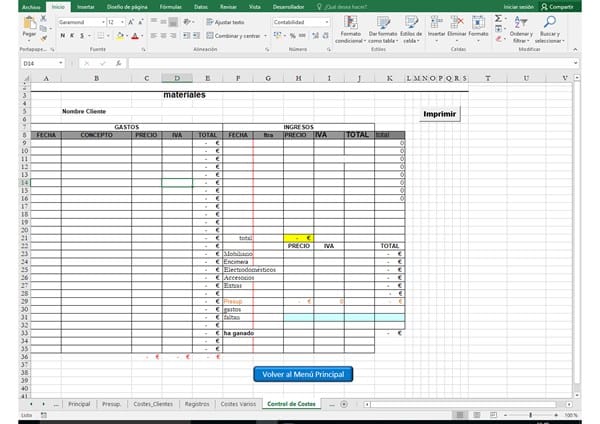This screenshot has width=600, height=424.
Task: Click Volver al Menú Principal button
Action: (x=303, y=374)
